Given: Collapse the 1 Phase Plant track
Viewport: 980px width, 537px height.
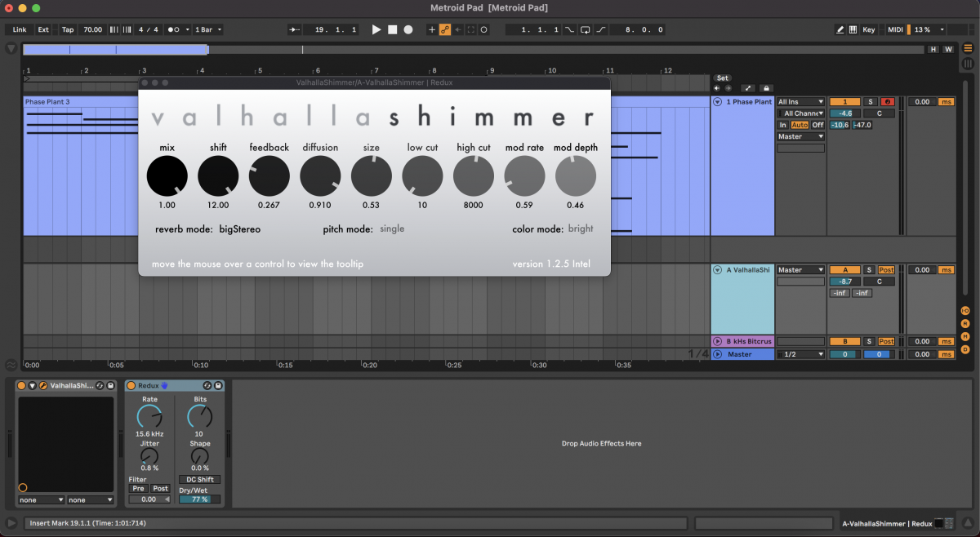Looking at the screenshot, I should pyautogui.click(x=718, y=102).
